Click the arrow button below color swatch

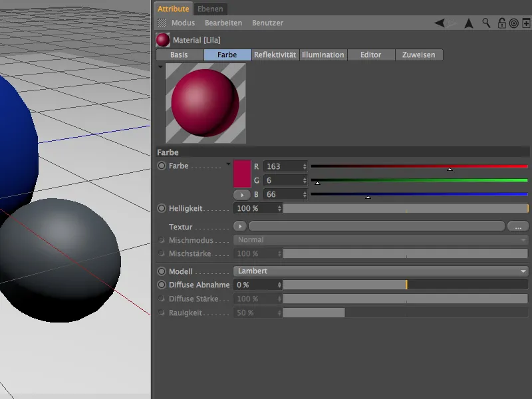coord(242,195)
